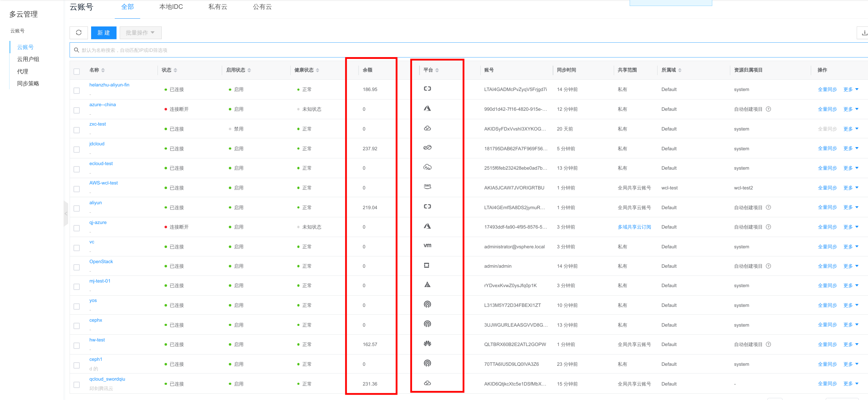Screen dimensions: 868x400
Task: Click the refresh icon button
Action: coord(79,33)
